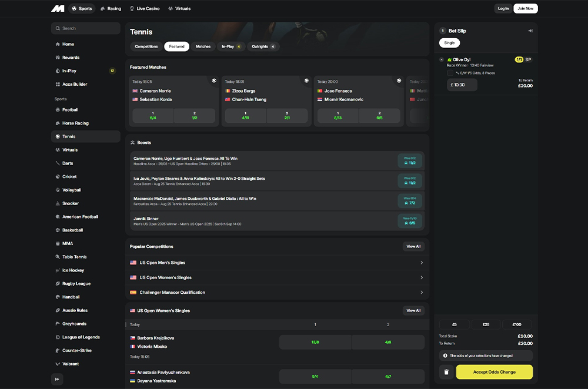
Task: Select the Snooker icon in the sidebar
Action: (58, 203)
